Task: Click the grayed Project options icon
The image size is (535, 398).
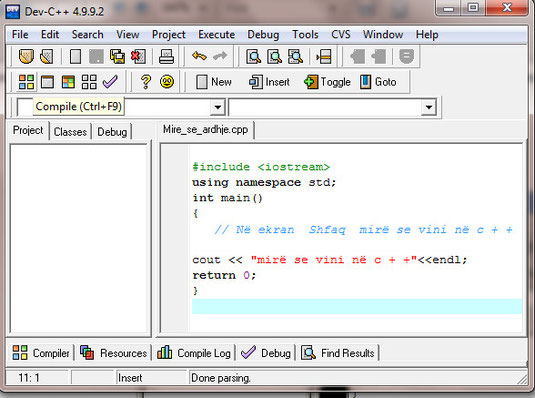Action: point(406,56)
